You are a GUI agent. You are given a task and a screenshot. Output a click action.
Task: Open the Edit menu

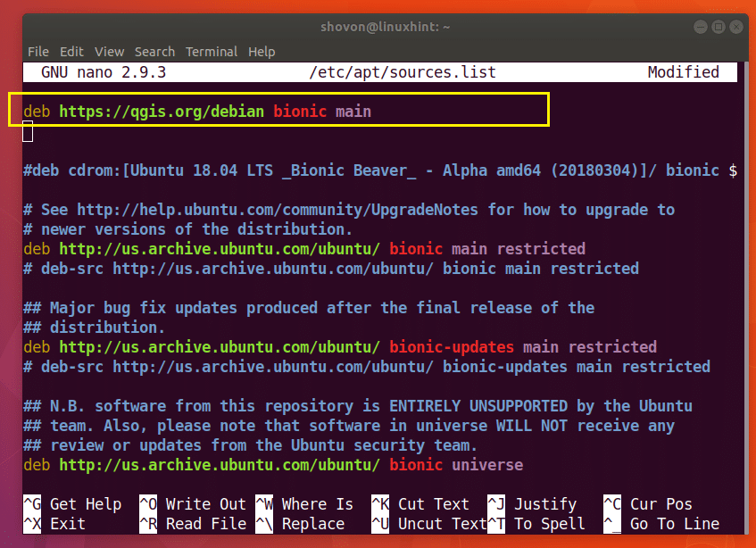71,52
